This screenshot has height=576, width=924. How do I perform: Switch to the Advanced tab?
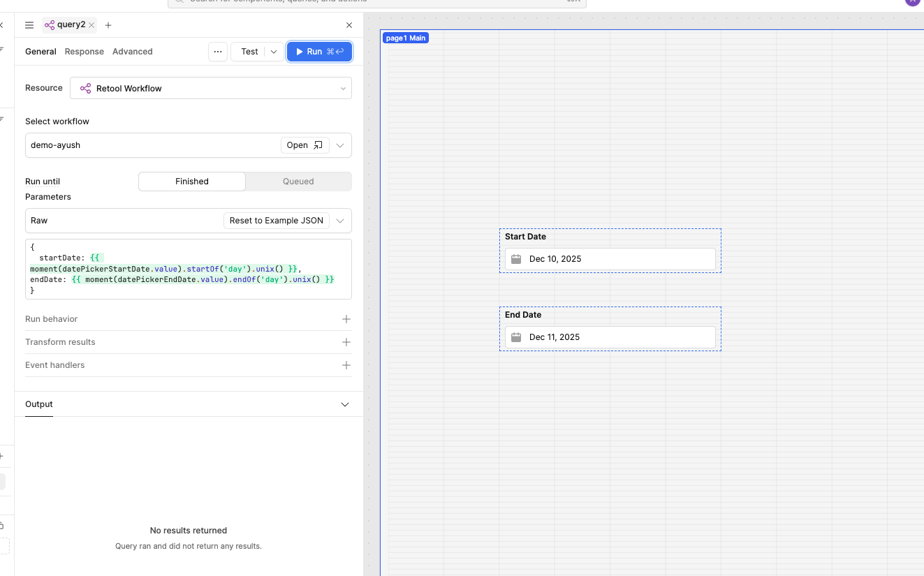pos(132,52)
